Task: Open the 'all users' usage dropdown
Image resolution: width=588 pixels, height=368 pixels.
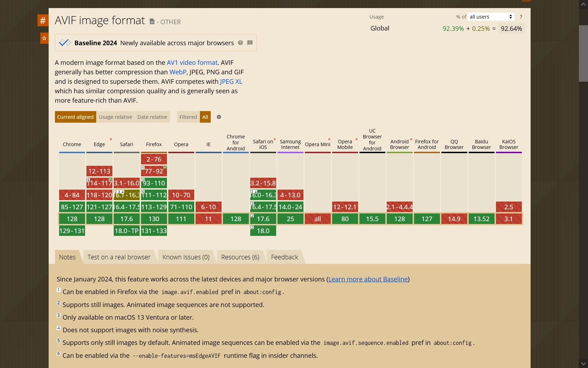Action: pos(491,17)
